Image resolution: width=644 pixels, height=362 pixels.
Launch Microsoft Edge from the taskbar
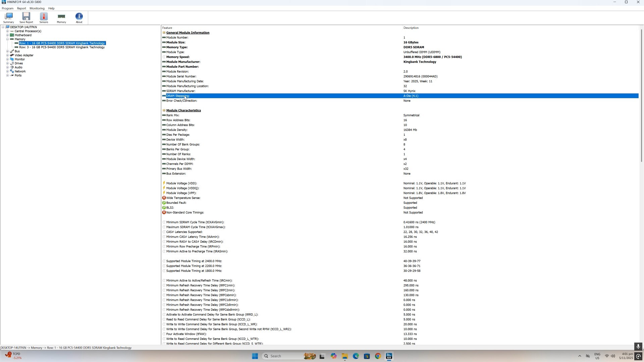pos(356,356)
